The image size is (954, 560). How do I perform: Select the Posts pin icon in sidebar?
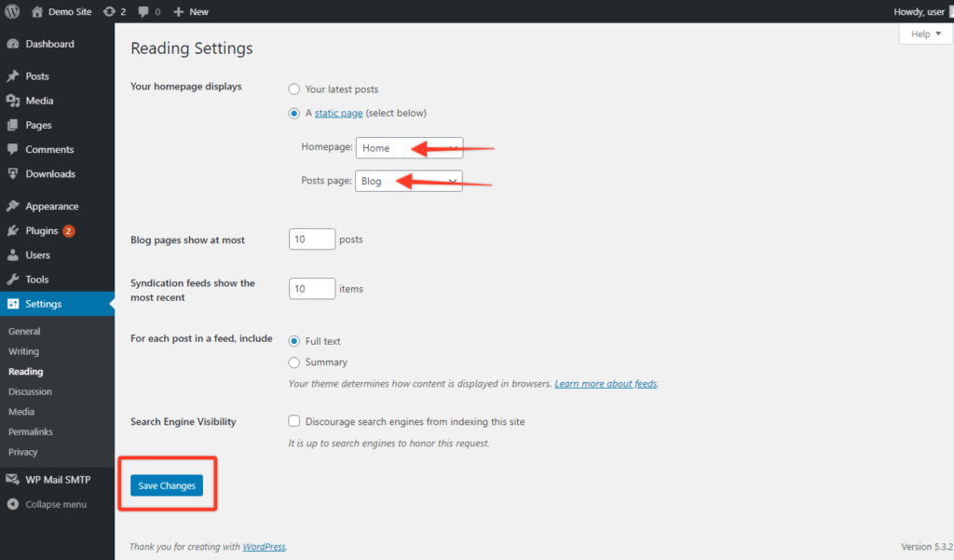[x=13, y=75]
